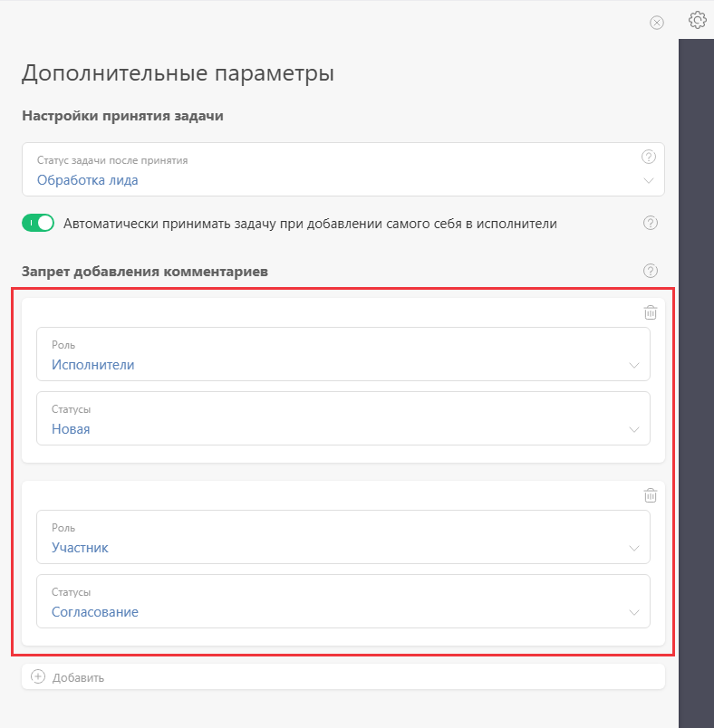
Task: Expand the Статусы dropdown showing Новая
Action: pyautogui.click(x=343, y=418)
